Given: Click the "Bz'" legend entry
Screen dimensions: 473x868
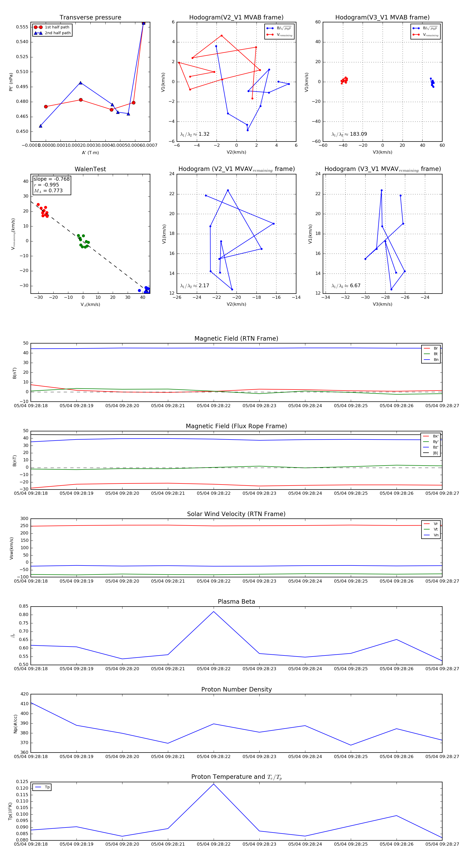Looking at the screenshot, I should pyautogui.click(x=431, y=447).
